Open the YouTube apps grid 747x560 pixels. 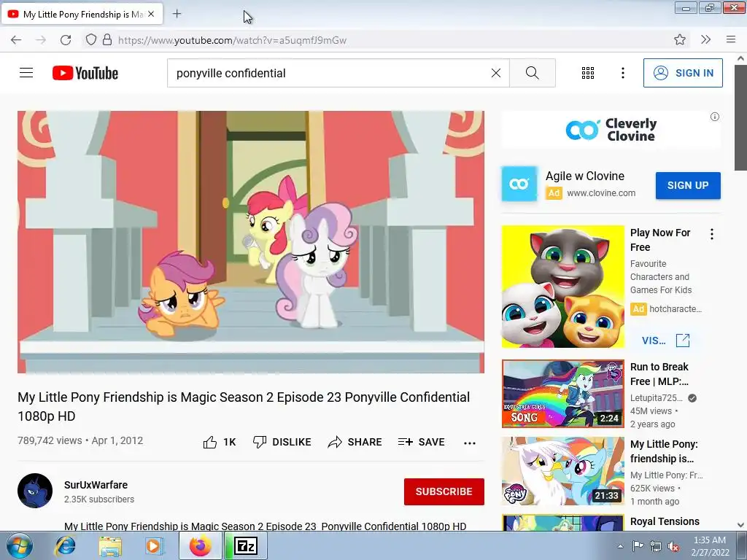(588, 73)
